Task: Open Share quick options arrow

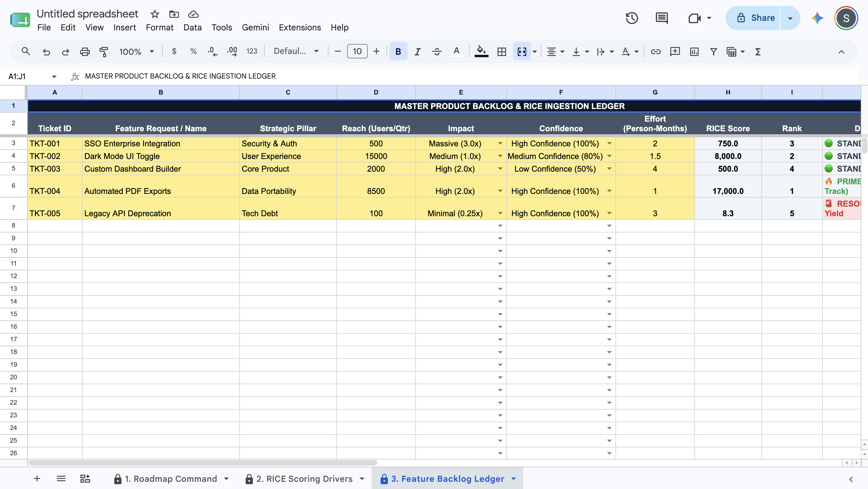Action: point(790,18)
